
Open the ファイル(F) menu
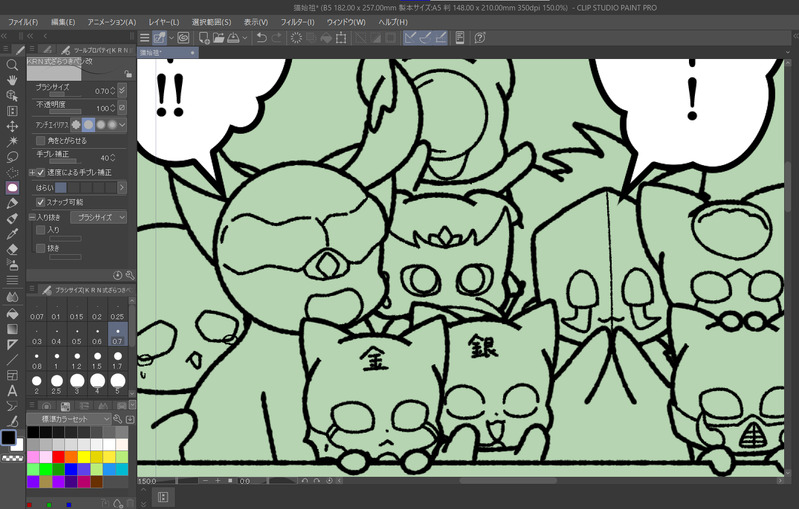tap(23, 22)
